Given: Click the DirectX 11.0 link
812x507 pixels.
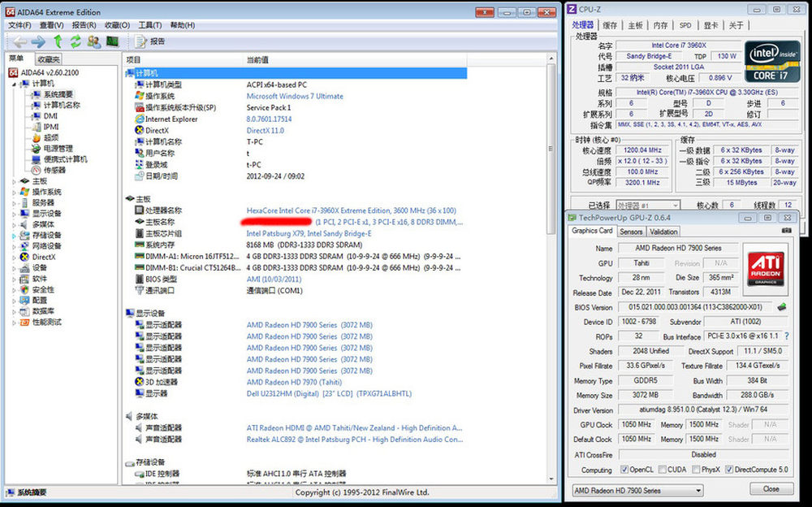Looking at the screenshot, I should tap(266, 130).
